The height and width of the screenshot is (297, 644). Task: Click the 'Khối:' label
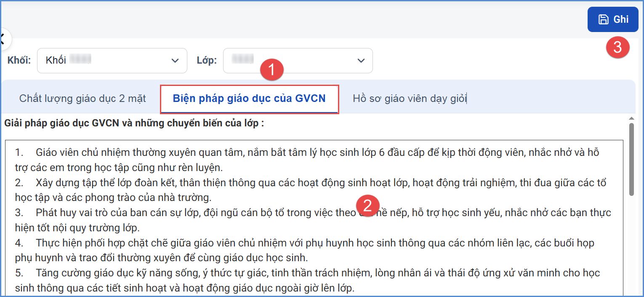coord(19,60)
